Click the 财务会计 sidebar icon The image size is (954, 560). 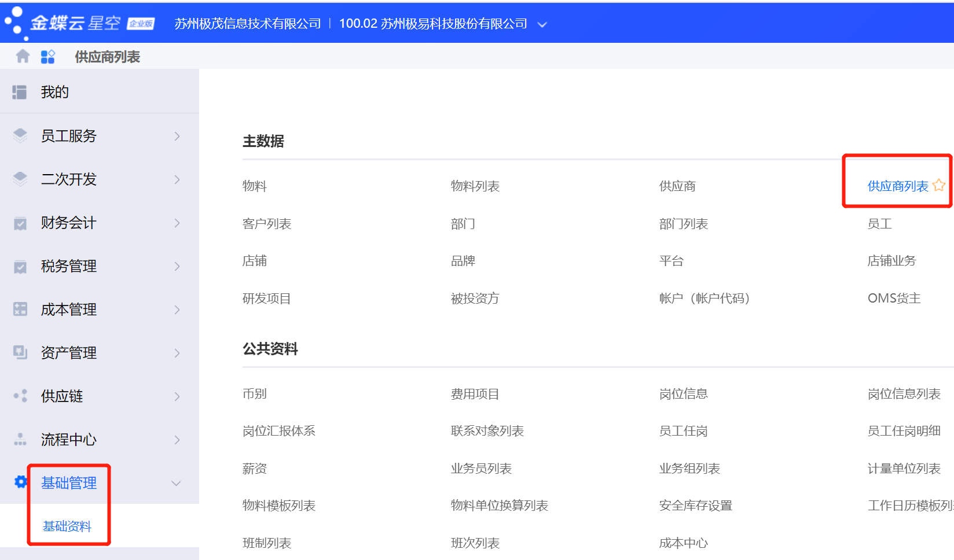pos(20,223)
